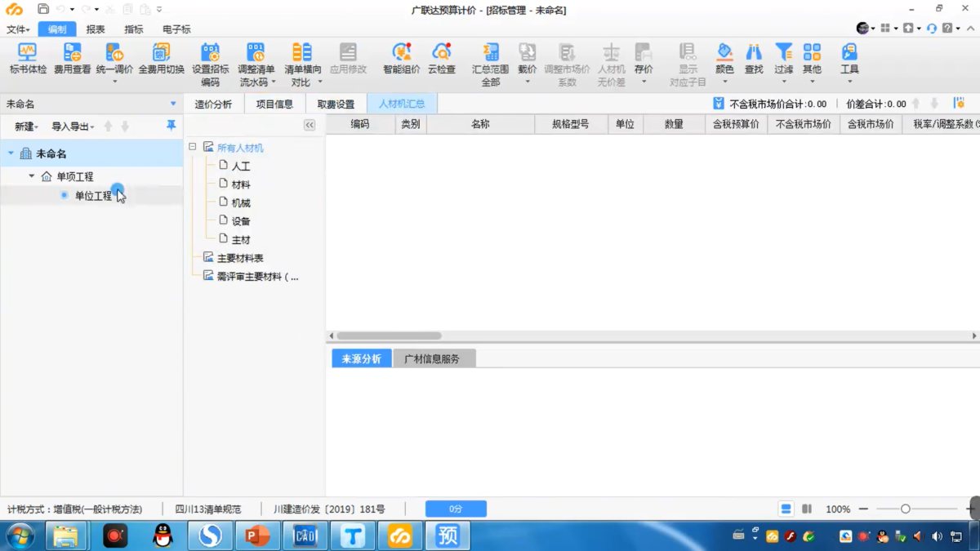This screenshot has width=980, height=551.
Task: Collapse the 单项工程 tree node
Action: click(x=32, y=176)
